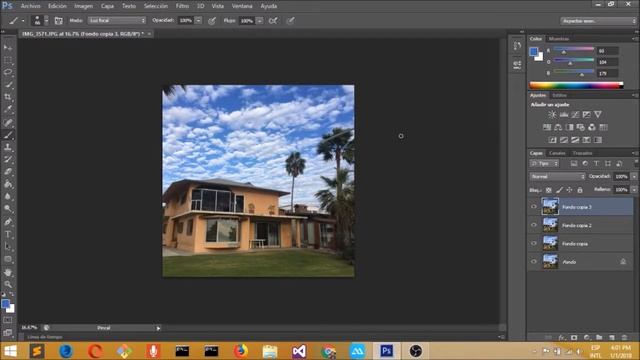Open the brush preset picker arrow

coord(46,20)
